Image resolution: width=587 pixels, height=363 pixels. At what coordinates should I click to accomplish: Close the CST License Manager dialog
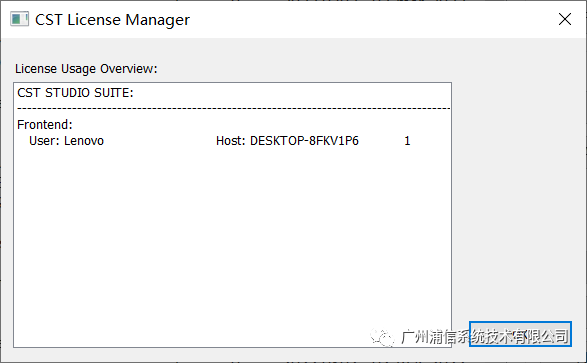[565, 19]
